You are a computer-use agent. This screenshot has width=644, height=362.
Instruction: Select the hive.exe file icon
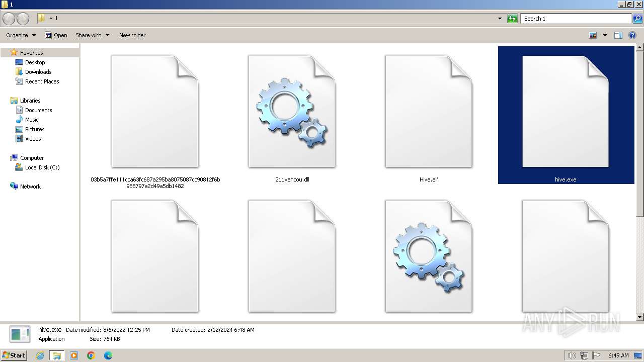click(x=566, y=112)
